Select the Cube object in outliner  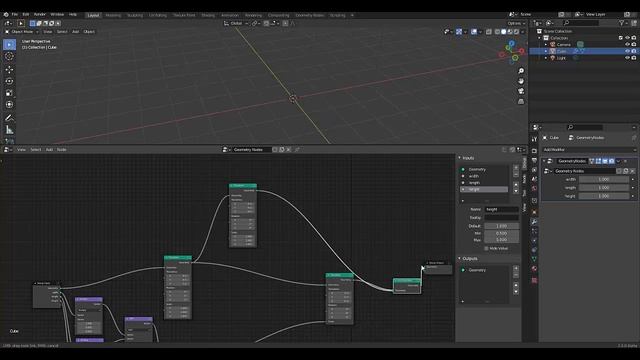(562, 51)
